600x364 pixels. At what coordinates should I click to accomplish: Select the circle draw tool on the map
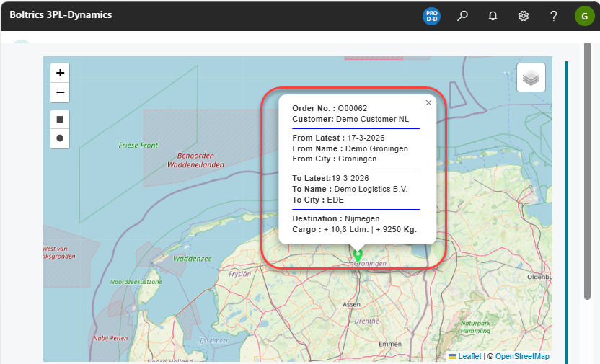(x=60, y=138)
